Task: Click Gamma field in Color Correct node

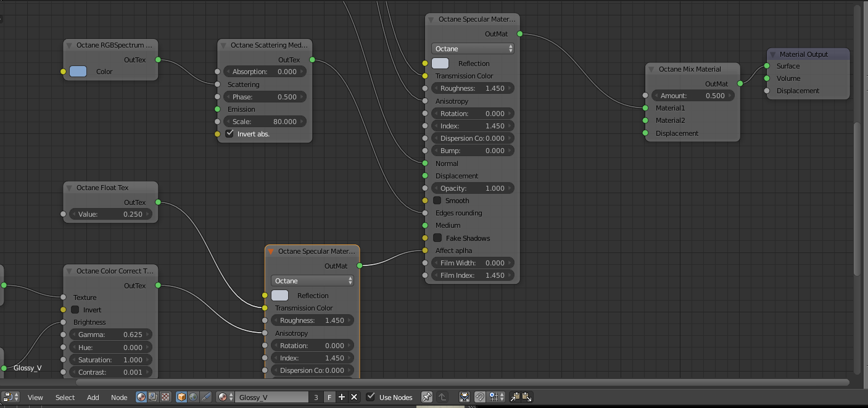Action: tap(110, 335)
